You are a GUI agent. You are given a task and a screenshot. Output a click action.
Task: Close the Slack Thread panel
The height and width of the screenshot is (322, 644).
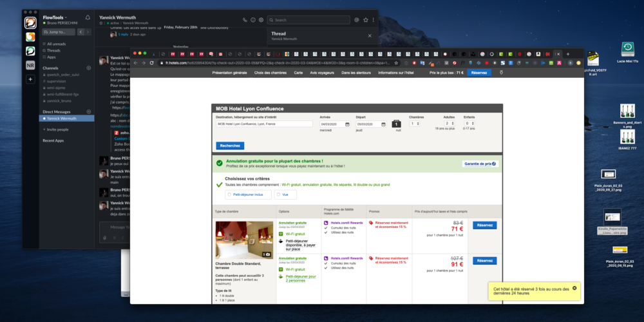click(370, 36)
